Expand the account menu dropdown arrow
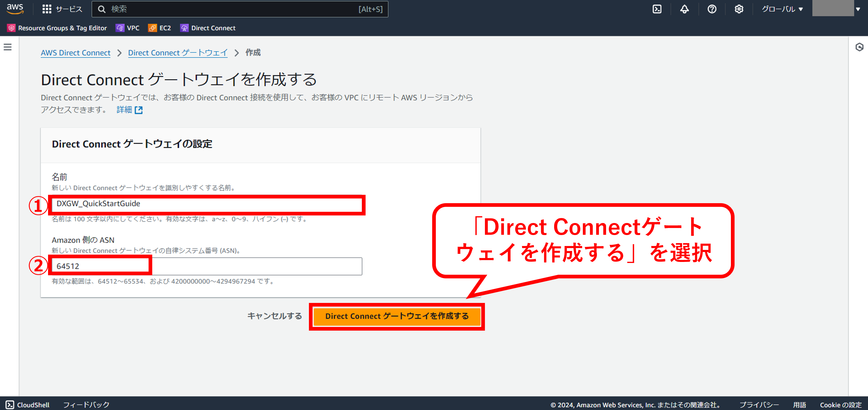868x410 pixels. pyautogui.click(x=858, y=9)
